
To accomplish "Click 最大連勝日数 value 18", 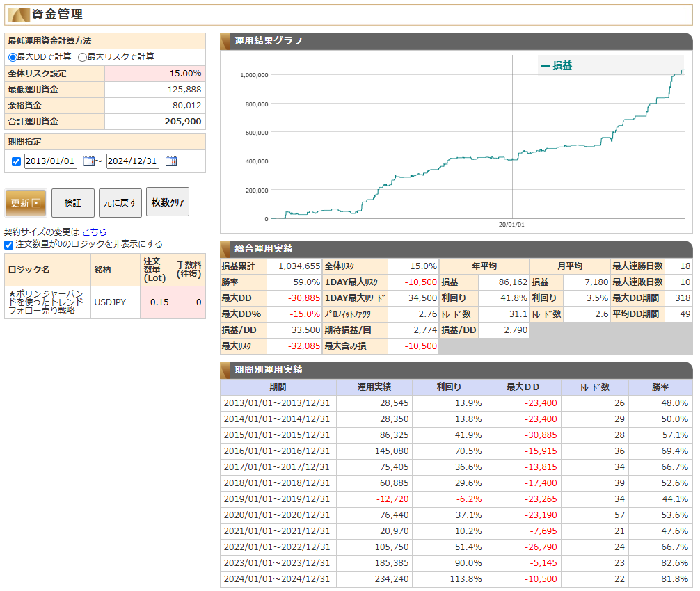I will [685, 266].
